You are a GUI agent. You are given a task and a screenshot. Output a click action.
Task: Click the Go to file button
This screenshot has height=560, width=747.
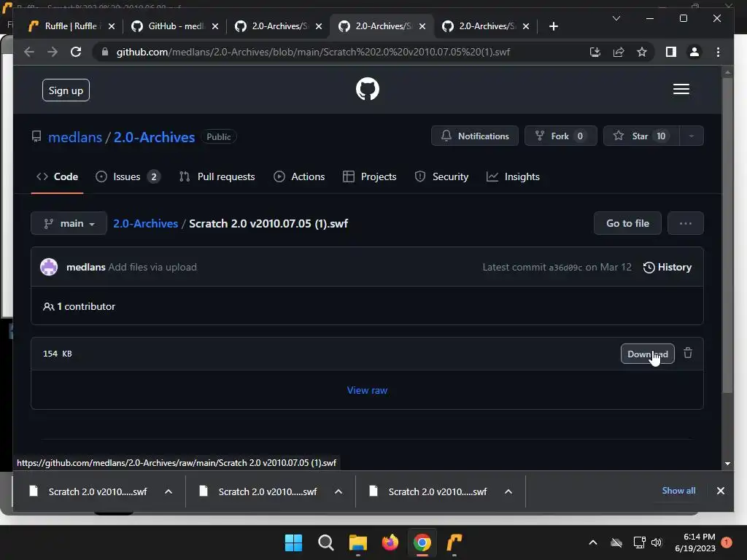tap(627, 223)
